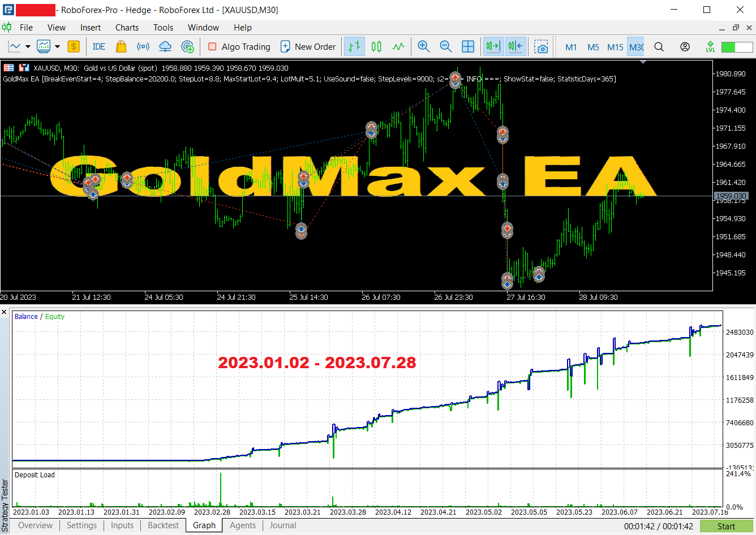756x535 pixels.
Task: Click the one-click trading panel icon on chart
Action: pos(8,67)
